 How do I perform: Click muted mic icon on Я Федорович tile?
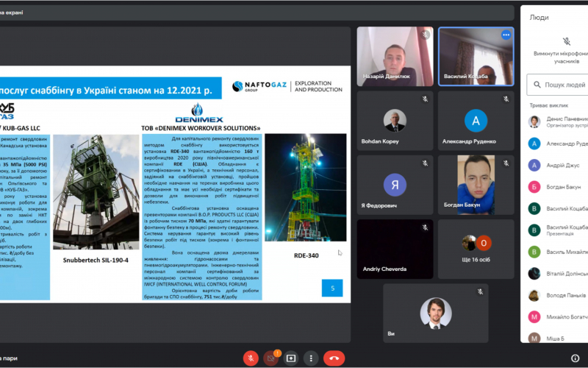pyautogui.click(x=425, y=163)
